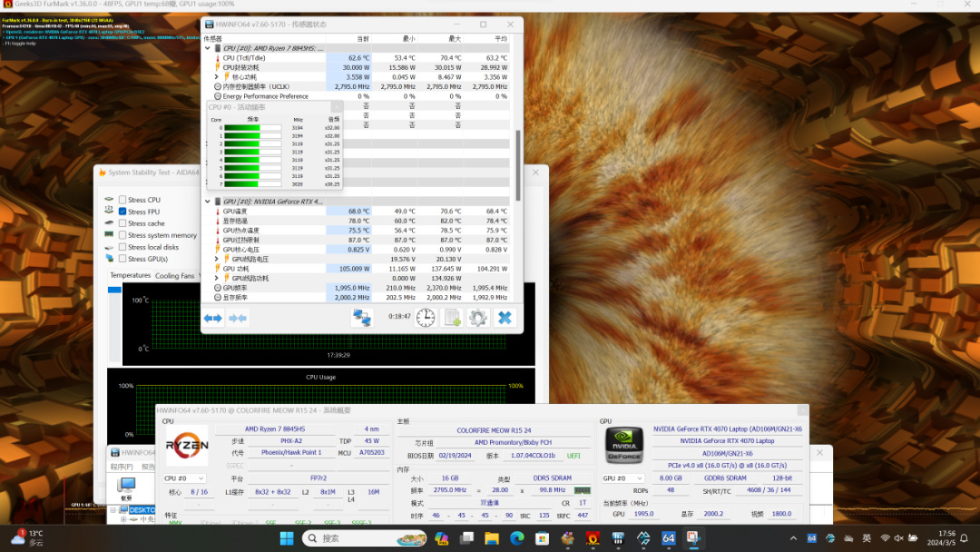Start logging with the sheet-plus icon
Viewport: 980px width, 552px height.
(452, 318)
